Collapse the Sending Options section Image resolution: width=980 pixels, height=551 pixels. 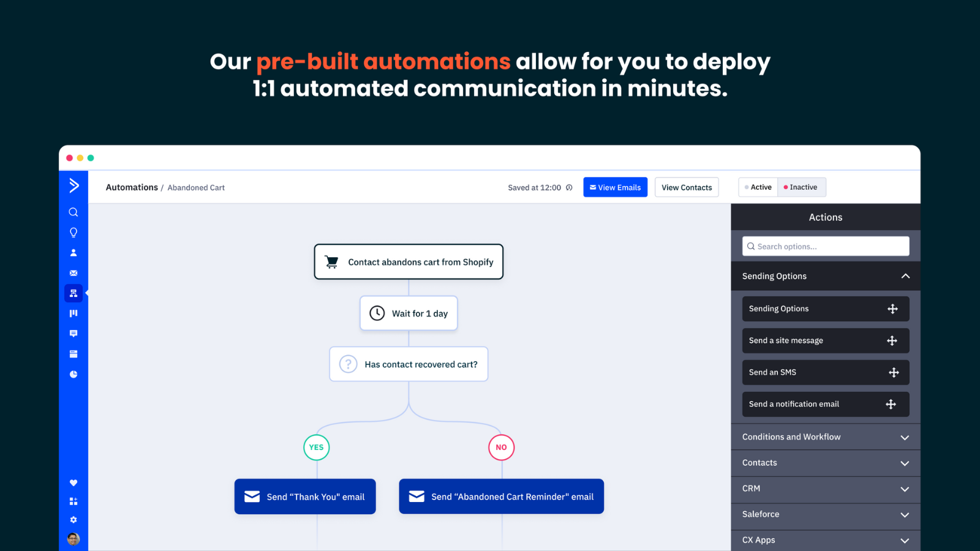pyautogui.click(x=905, y=276)
